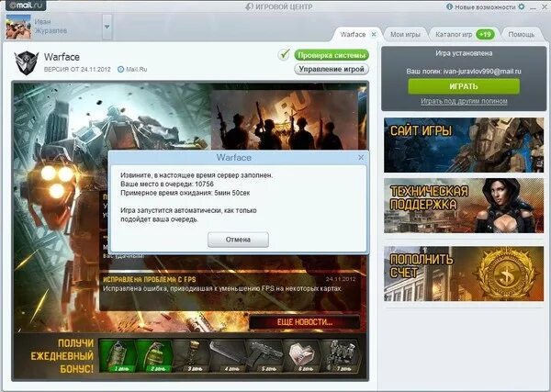
Task: Click the Получи ежедневный бонус label
Action: (62, 355)
